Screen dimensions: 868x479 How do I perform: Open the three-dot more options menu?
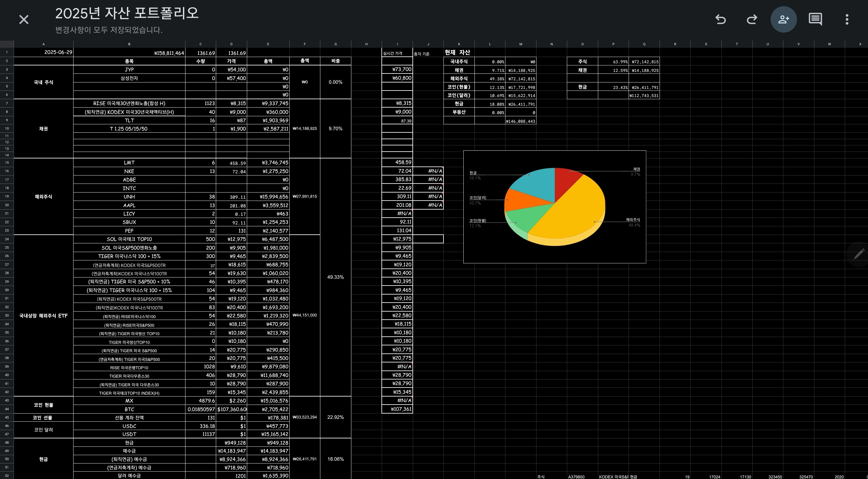[847, 20]
